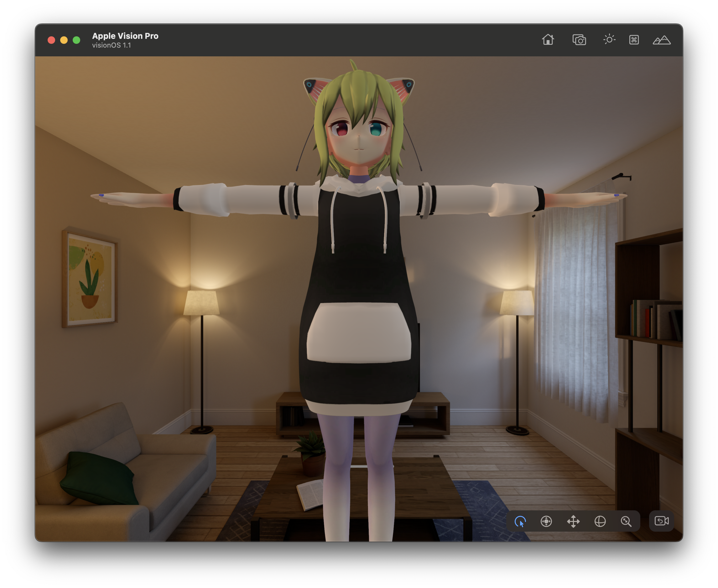Capture a screenshot using the camera icon
The width and height of the screenshot is (718, 588).
(580, 40)
